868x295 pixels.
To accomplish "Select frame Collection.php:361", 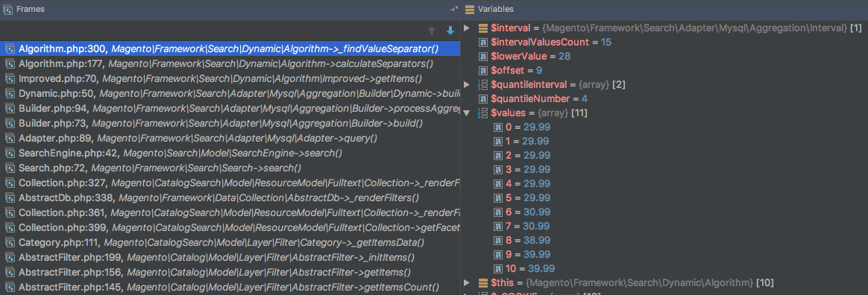I will (230, 212).
